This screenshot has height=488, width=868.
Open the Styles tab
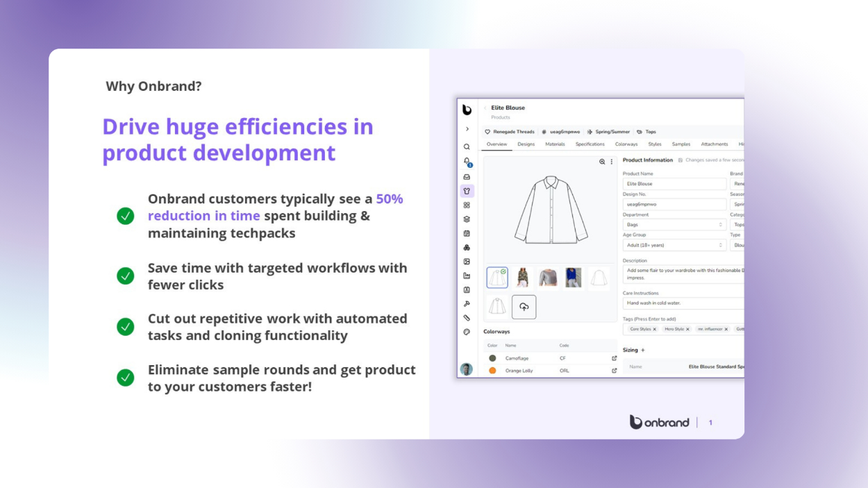[x=655, y=144]
